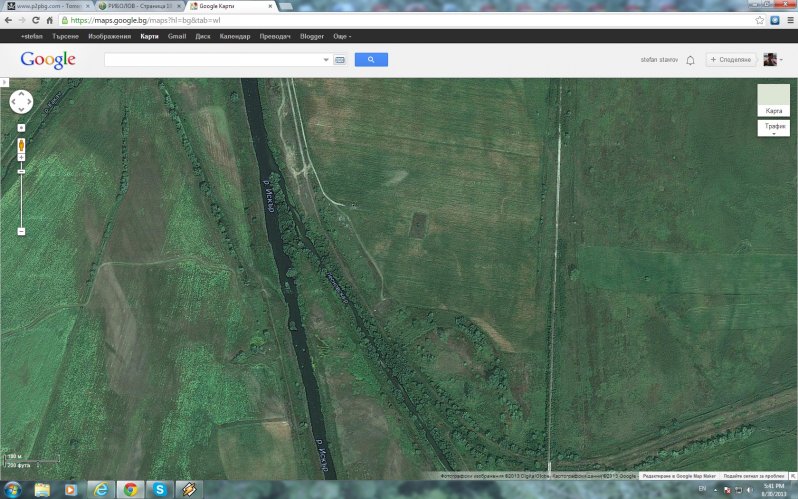This screenshot has height=499, width=798.
Task: Zoom out with the minus button
Action: click(x=21, y=231)
